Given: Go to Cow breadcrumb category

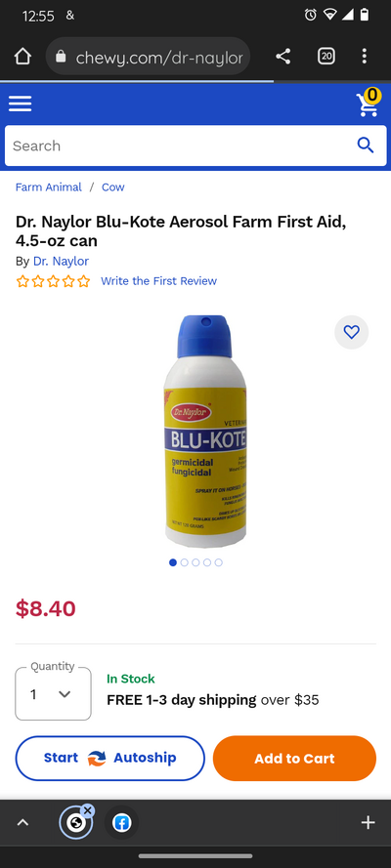Looking at the screenshot, I should (x=113, y=187).
